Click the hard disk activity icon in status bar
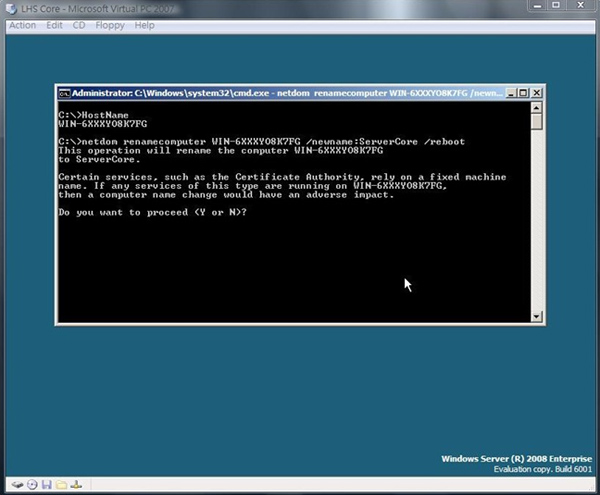The height and width of the screenshot is (495, 600). (x=16, y=485)
